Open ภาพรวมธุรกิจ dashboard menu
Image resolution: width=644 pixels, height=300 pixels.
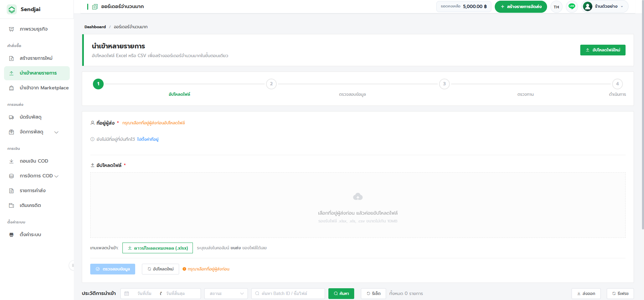(37, 29)
